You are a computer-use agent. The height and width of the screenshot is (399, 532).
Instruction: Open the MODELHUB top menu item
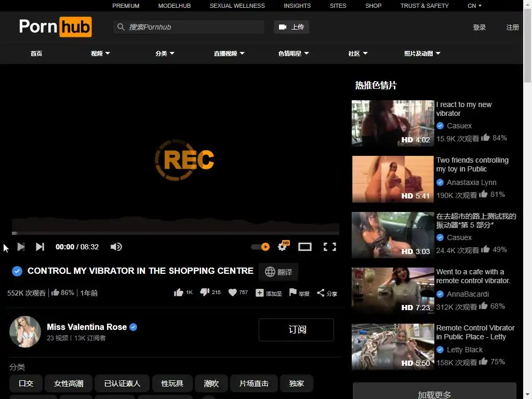175,6
